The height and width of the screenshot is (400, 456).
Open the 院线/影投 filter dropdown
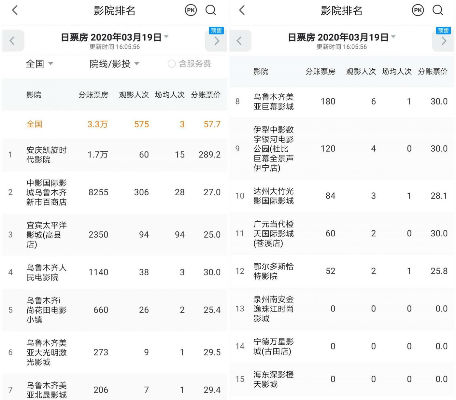(x=114, y=64)
